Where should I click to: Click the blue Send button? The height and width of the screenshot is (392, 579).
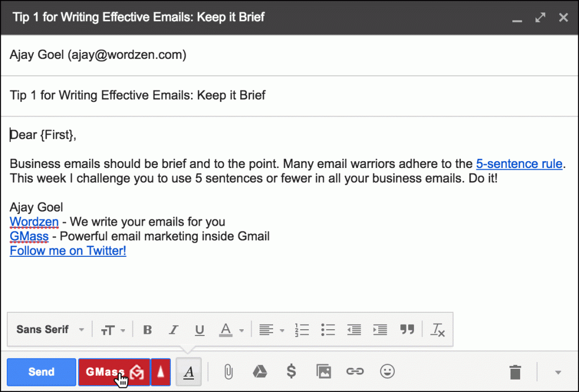coord(41,372)
